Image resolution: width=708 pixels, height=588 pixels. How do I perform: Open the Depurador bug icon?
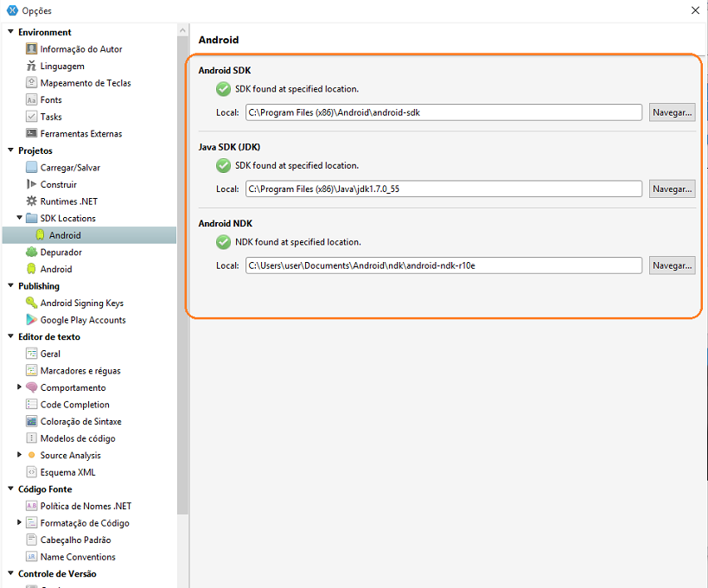coord(31,252)
